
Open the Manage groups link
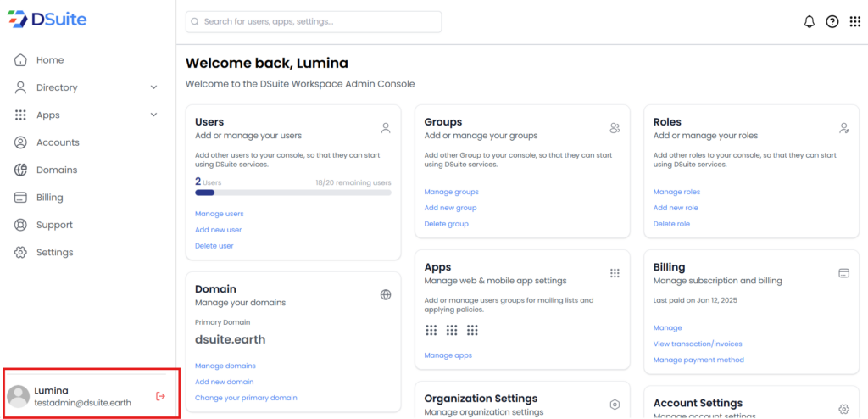point(451,192)
